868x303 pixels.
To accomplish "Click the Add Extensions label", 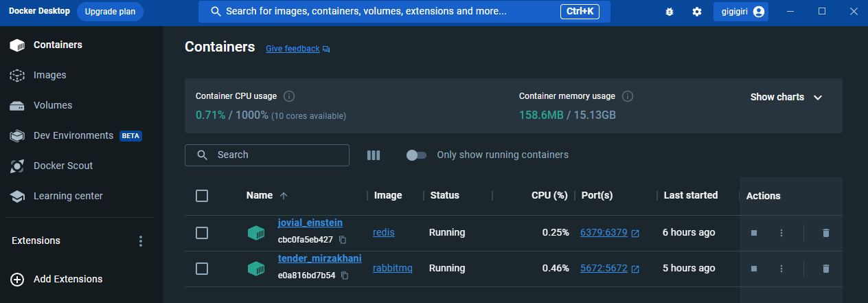I will tap(68, 279).
